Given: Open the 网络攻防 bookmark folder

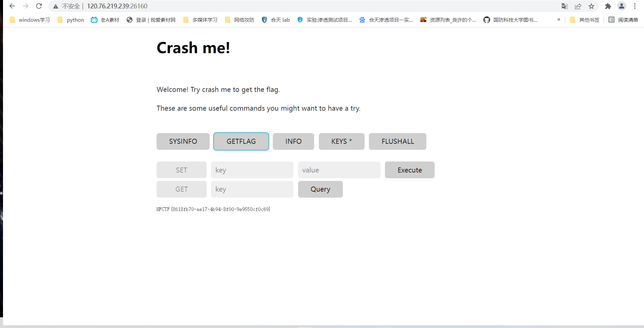Looking at the screenshot, I should tap(240, 20).
